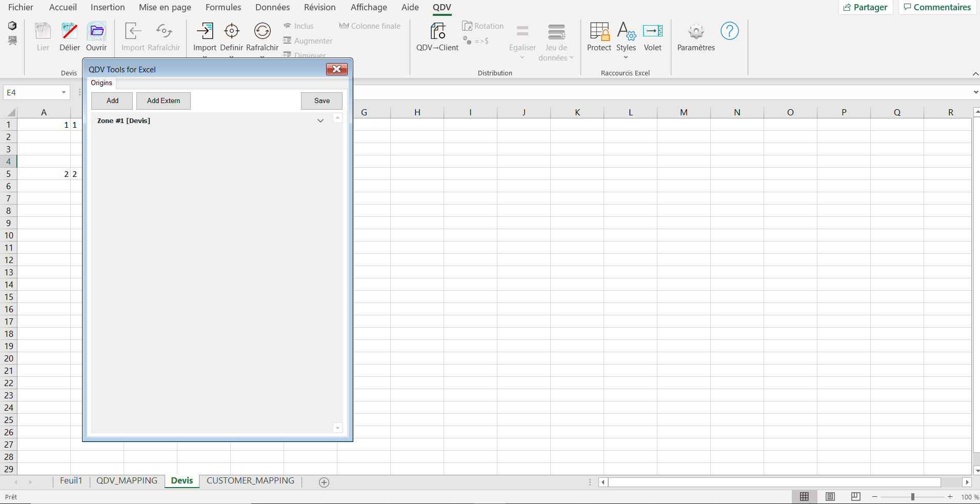Add a new sheet with plus icon
The height and width of the screenshot is (504, 980).
point(324,482)
